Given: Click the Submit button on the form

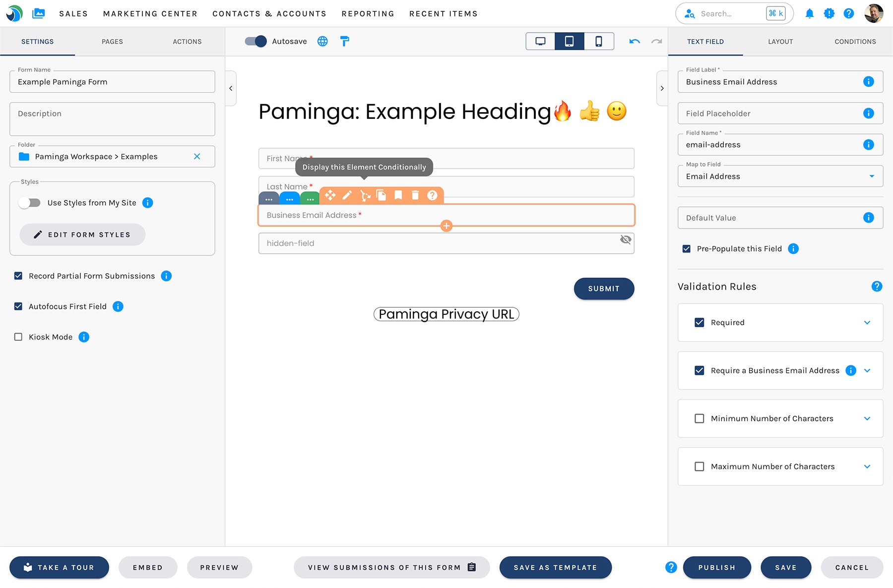Looking at the screenshot, I should click(x=604, y=289).
